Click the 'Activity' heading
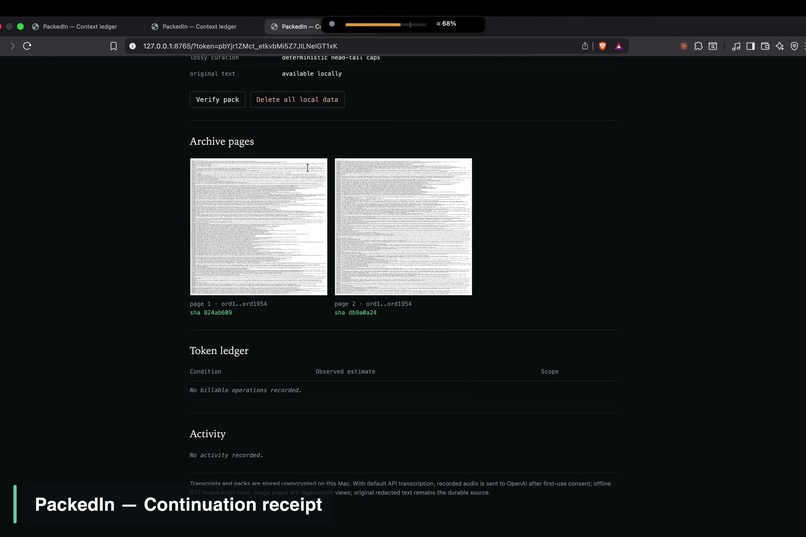Viewport: 806px width, 537px height. [208, 434]
